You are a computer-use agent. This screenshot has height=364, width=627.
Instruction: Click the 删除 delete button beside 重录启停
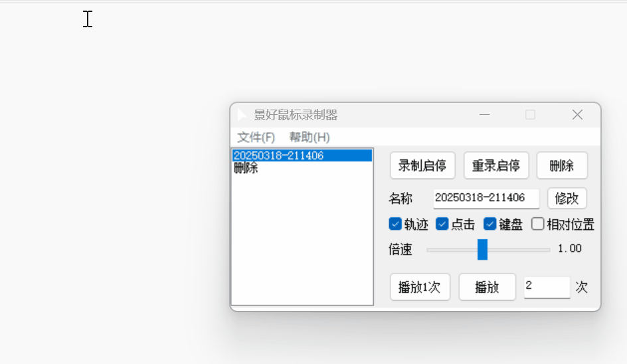click(562, 165)
